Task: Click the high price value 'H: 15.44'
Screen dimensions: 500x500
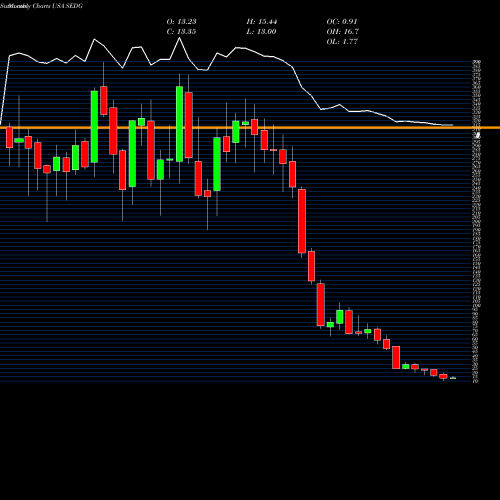Action: coord(262,22)
